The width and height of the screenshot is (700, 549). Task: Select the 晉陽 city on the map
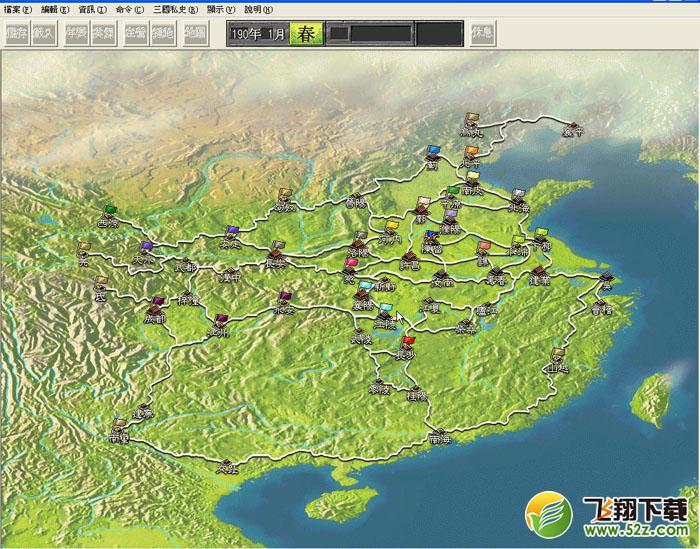[x=356, y=200]
